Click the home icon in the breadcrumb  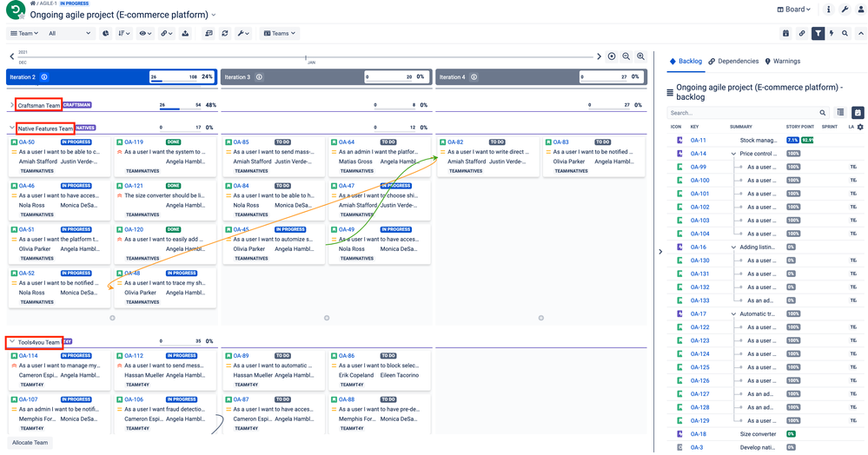point(33,3)
